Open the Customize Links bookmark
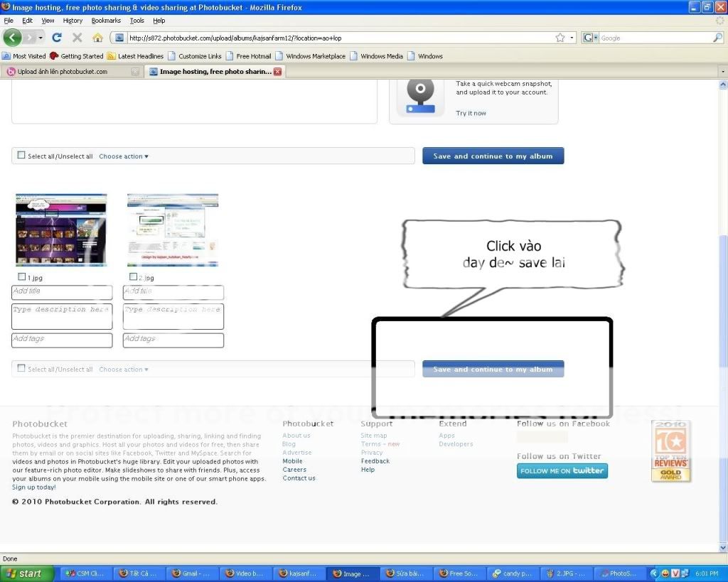 (x=195, y=56)
